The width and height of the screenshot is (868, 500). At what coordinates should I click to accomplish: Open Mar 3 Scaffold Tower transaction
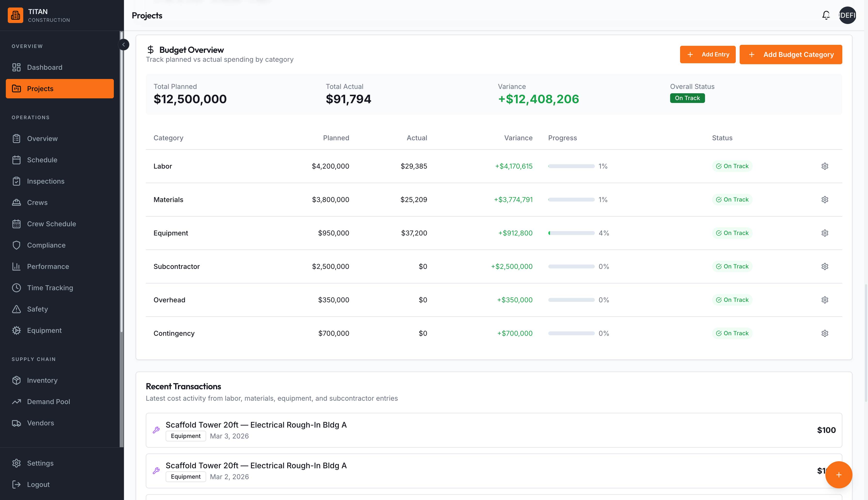tap(494, 430)
